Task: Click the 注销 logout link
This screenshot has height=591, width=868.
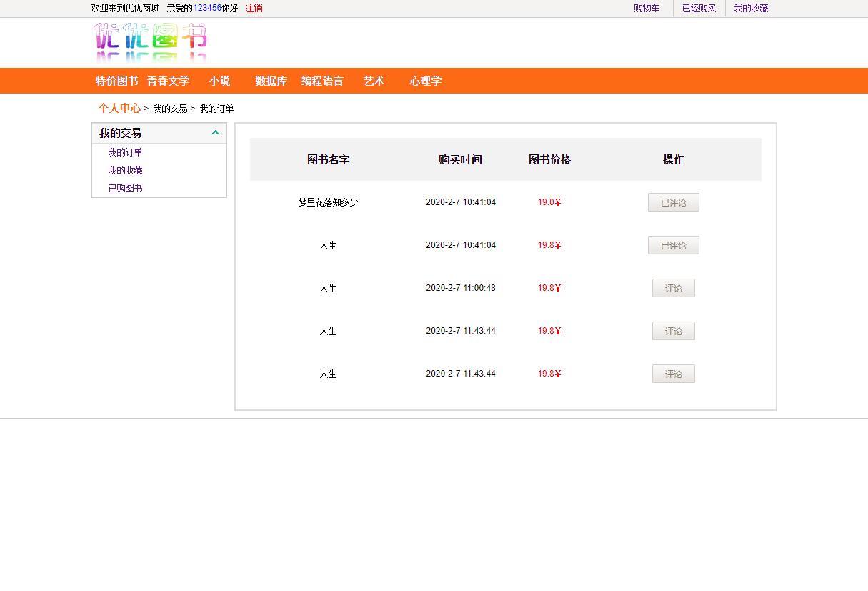Action: coord(253,9)
